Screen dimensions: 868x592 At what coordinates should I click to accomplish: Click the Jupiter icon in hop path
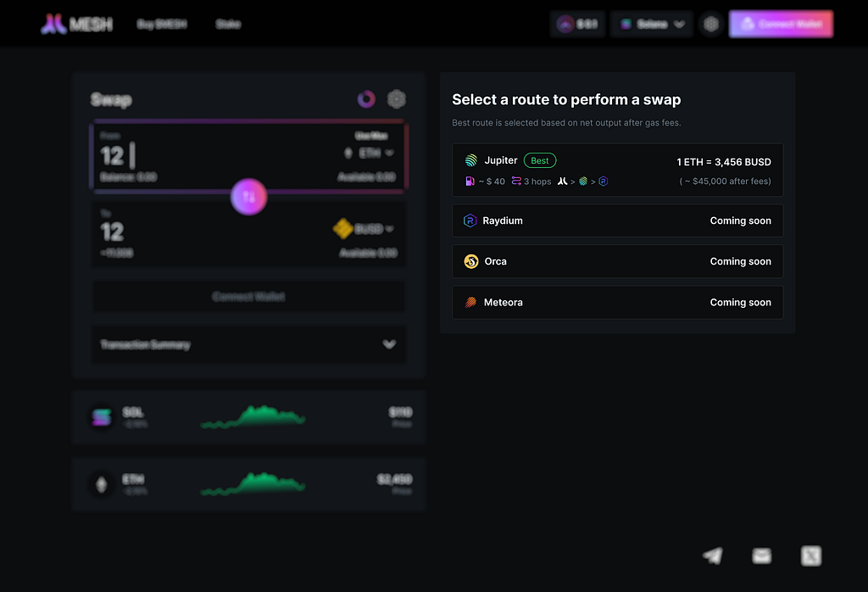click(x=583, y=182)
